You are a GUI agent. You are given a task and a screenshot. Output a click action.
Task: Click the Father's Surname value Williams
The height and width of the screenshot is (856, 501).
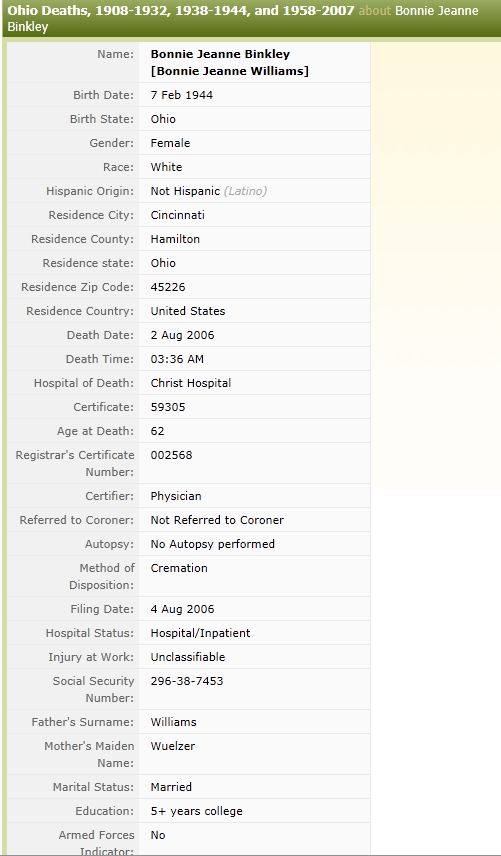174,722
